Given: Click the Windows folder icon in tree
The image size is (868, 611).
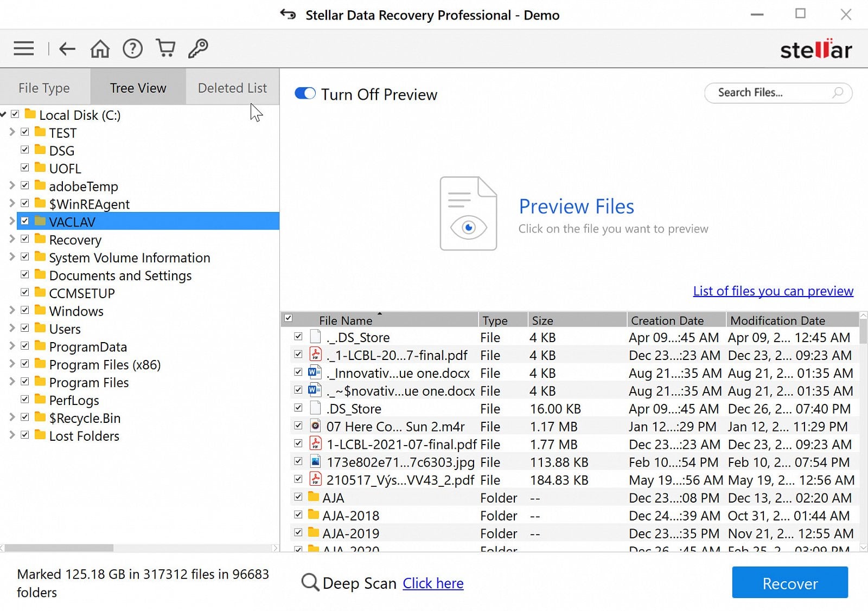Looking at the screenshot, I should [40, 310].
